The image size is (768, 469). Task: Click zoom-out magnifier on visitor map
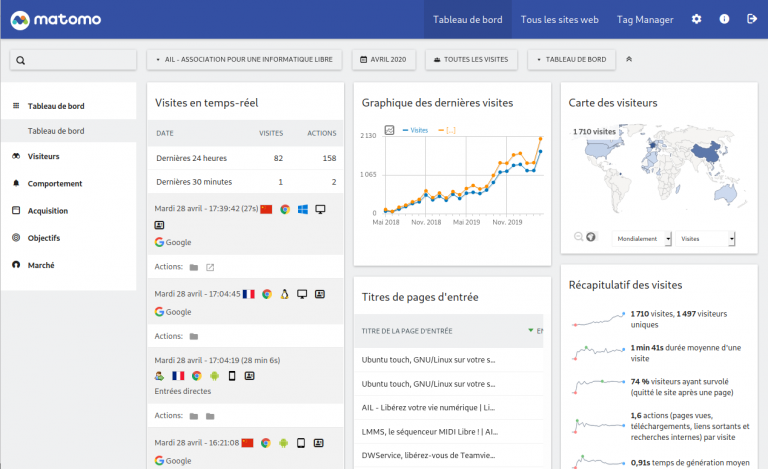click(578, 237)
